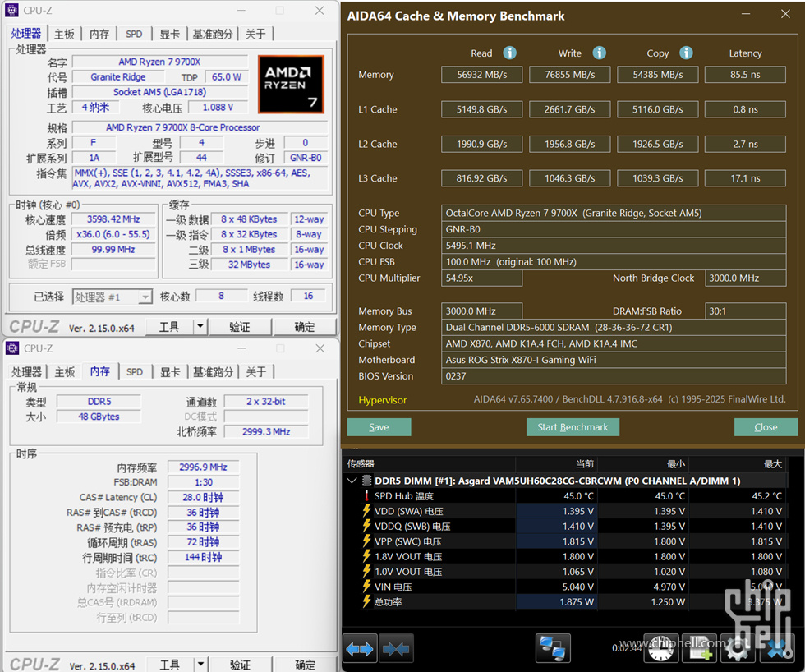Switch to the SPD tab in top CPU-Z
This screenshot has height=672, width=805.
134,34
